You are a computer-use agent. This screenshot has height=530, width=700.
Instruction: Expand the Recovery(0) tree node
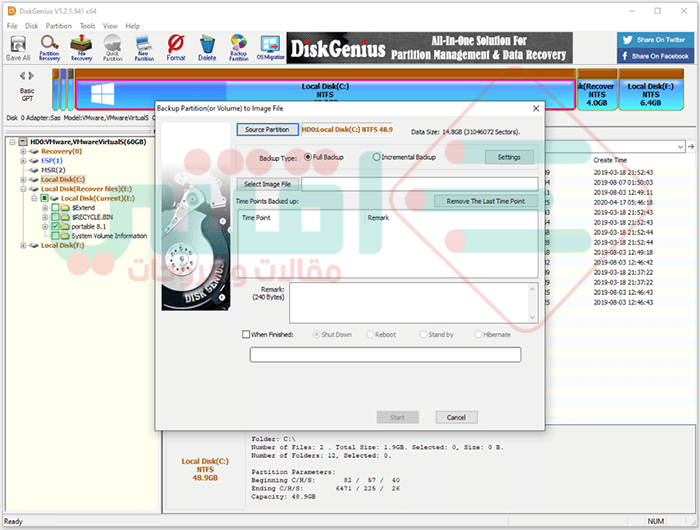[23, 151]
